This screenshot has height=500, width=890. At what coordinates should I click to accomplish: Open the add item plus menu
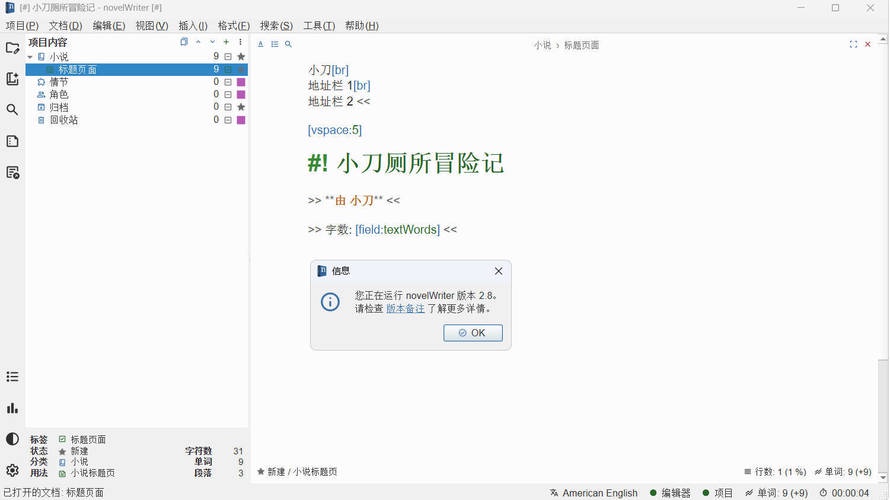[226, 42]
